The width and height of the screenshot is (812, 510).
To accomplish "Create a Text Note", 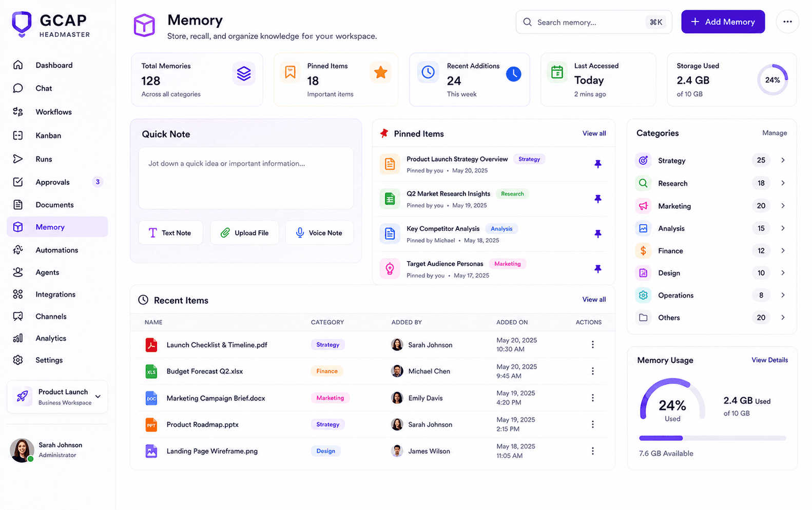I will (x=170, y=233).
